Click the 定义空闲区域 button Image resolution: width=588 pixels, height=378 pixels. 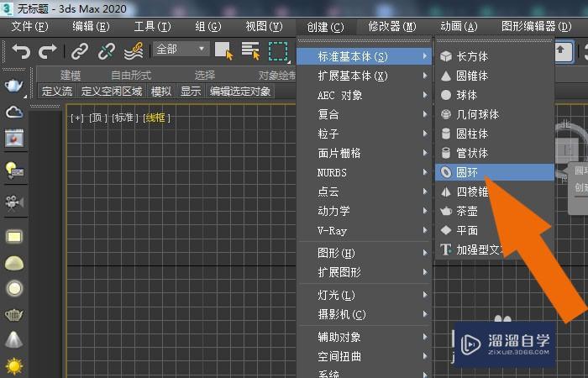point(112,91)
